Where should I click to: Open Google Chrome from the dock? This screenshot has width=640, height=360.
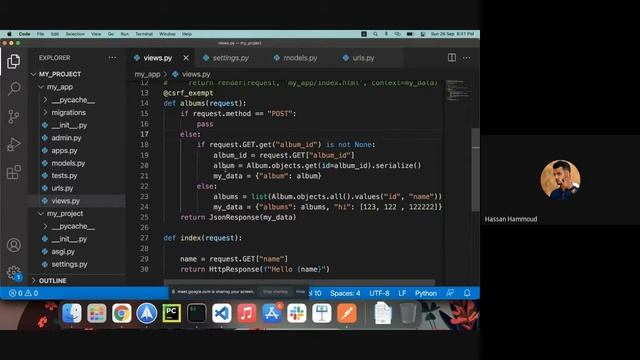tap(122, 313)
